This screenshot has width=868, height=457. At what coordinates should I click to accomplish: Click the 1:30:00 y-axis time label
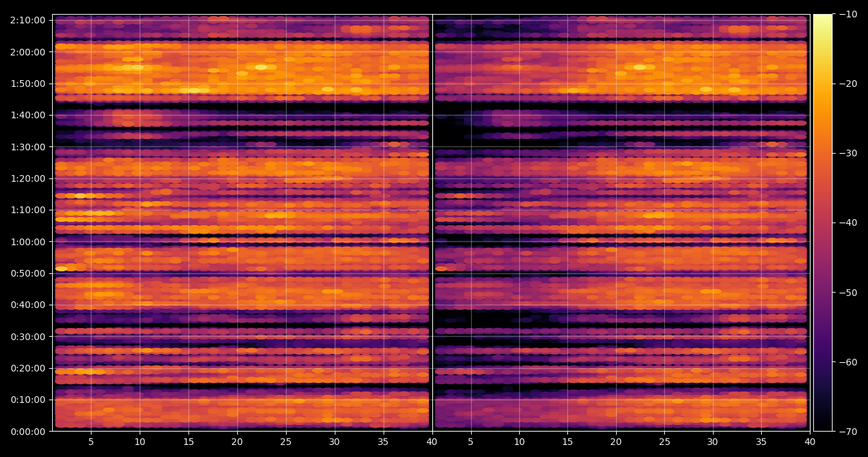(x=27, y=146)
